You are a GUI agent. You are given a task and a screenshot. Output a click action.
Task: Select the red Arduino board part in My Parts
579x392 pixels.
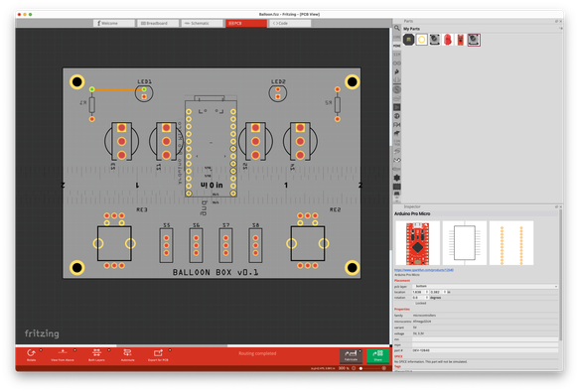tap(461, 40)
